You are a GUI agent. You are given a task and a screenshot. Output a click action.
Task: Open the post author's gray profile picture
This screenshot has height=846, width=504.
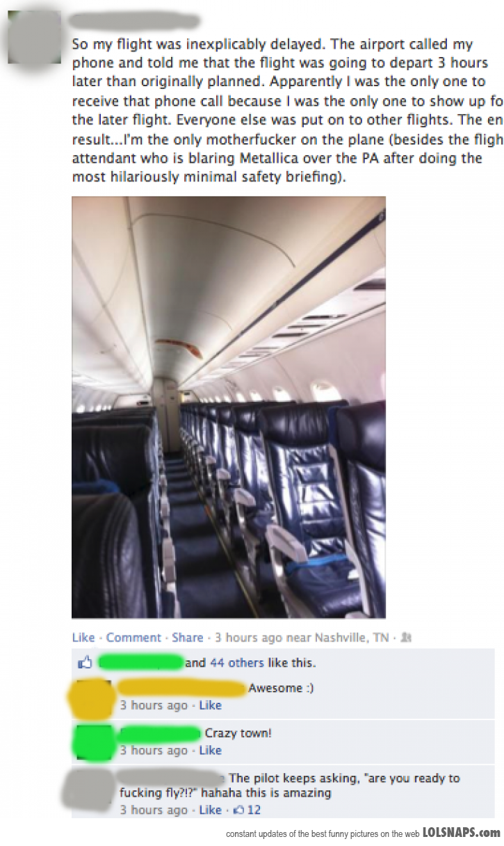tap(35, 36)
